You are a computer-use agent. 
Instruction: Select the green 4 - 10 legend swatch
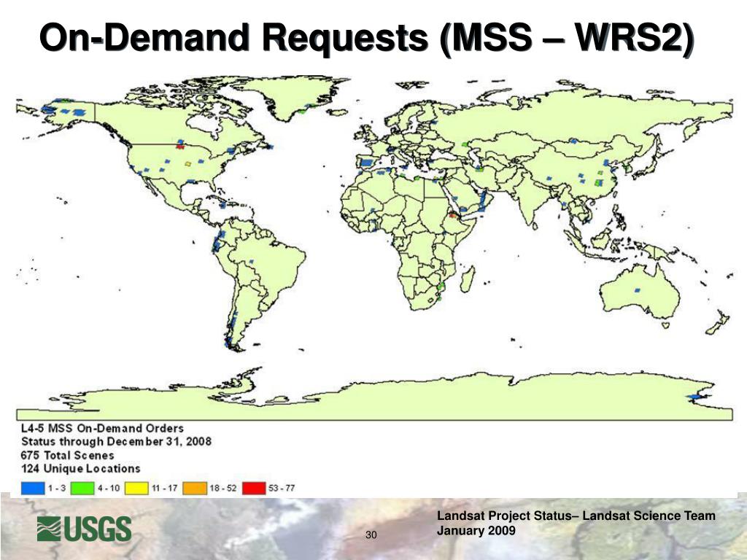tap(82, 488)
